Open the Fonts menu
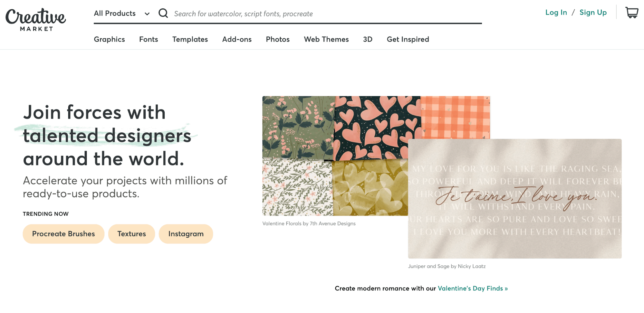 (x=149, y=39)
